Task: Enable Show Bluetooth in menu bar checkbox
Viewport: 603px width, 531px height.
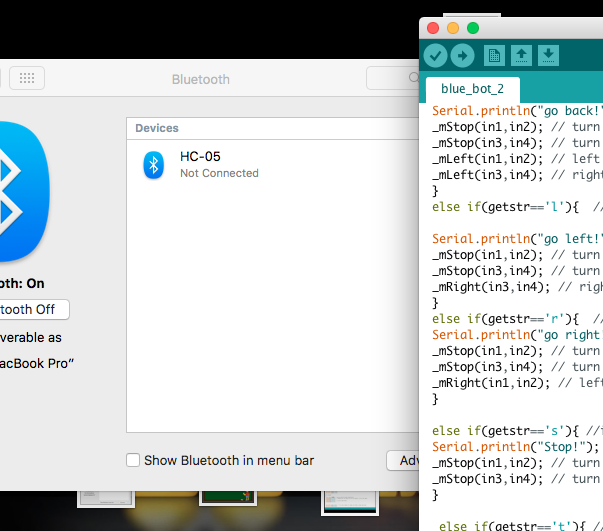Action: click(x=133, y=460)
